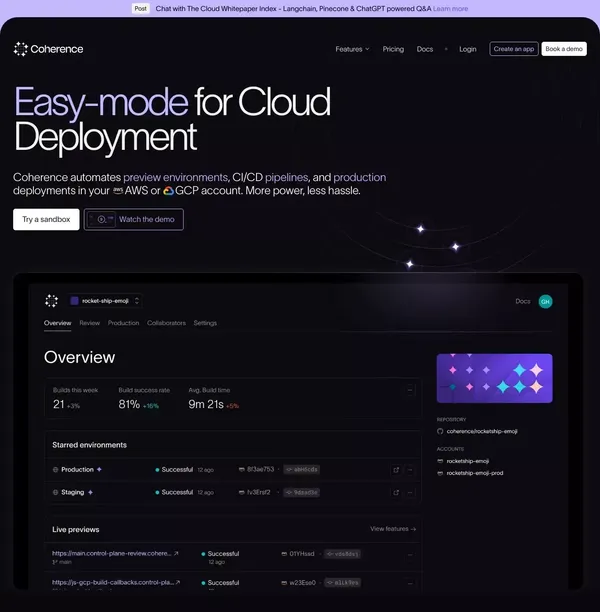Click the Google Cloud logo in the tagline
The height and width of the screenshot is (612, 600).
pyautogui.click(x=168, y=191)
